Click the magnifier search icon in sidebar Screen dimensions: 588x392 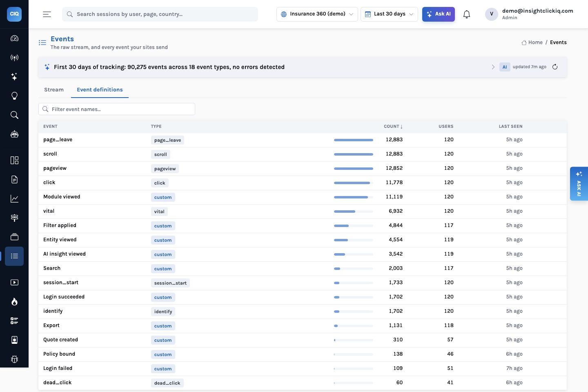(14, 115)
